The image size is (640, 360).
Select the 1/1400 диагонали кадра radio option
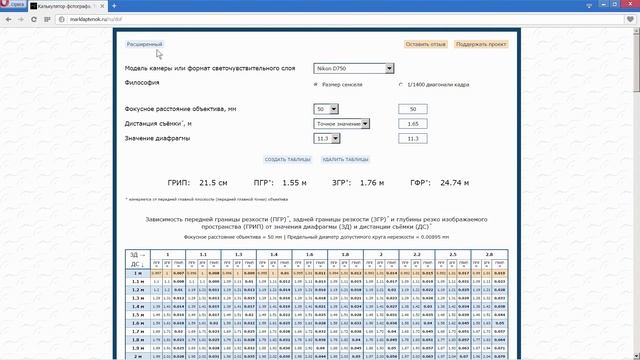click(x=400, y=84)
